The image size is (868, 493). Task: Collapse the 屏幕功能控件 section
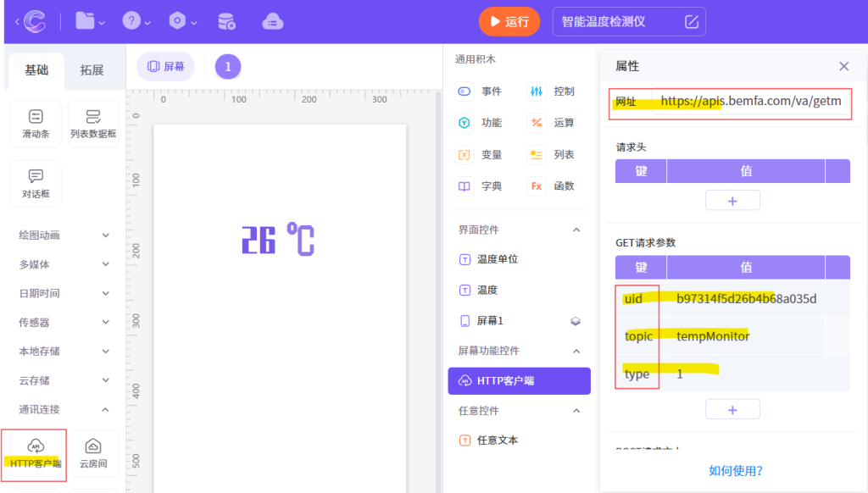click(x=576, y=351)
